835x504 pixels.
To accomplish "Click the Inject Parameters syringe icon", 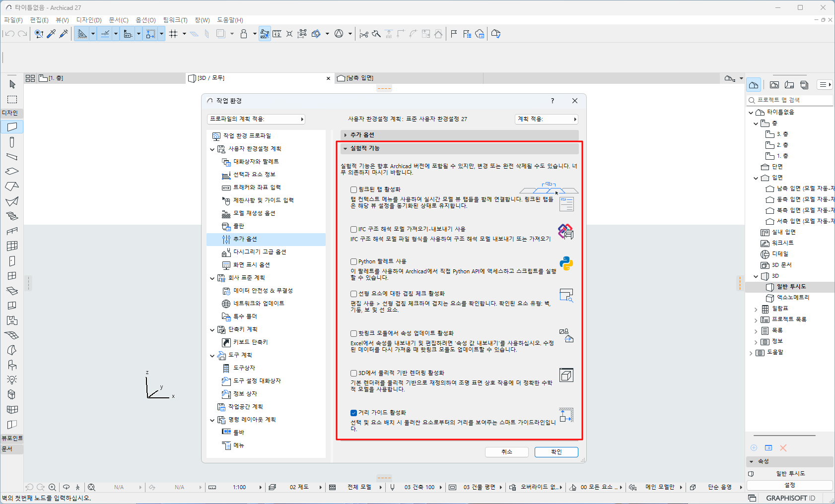I will point(64,34).
